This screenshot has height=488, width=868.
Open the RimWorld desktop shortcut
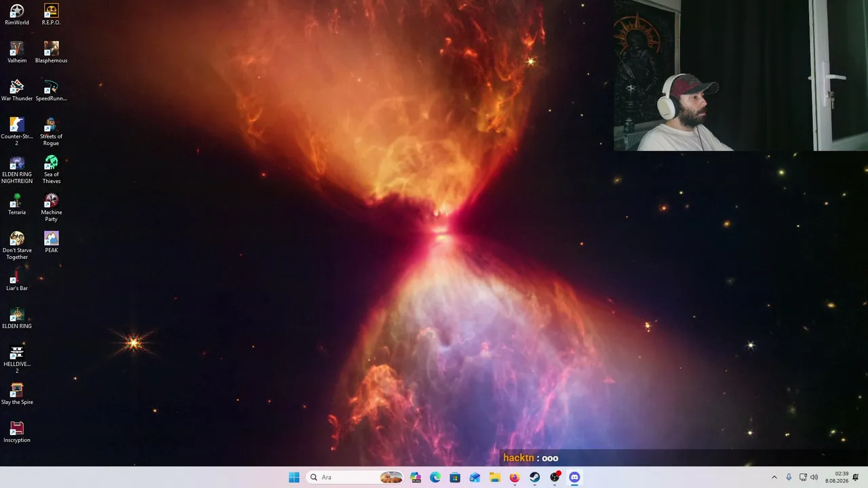pyautogui.click(x=17, y=15)
